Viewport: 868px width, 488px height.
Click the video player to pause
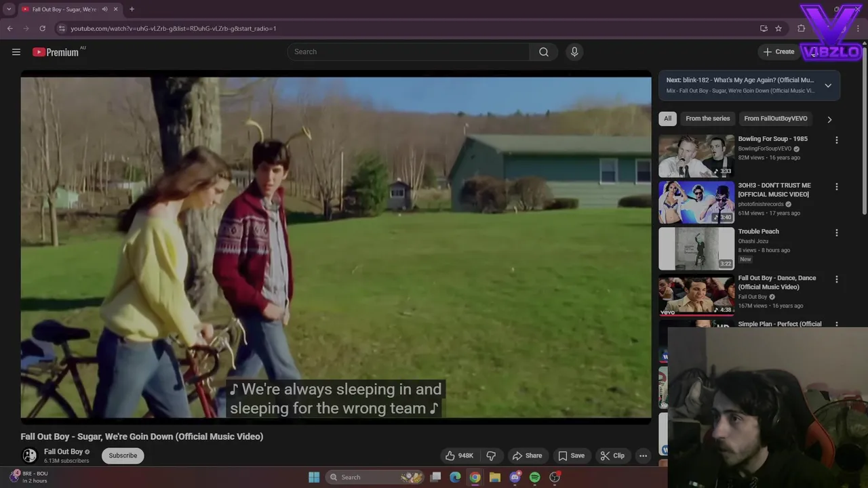pos(336,247)
